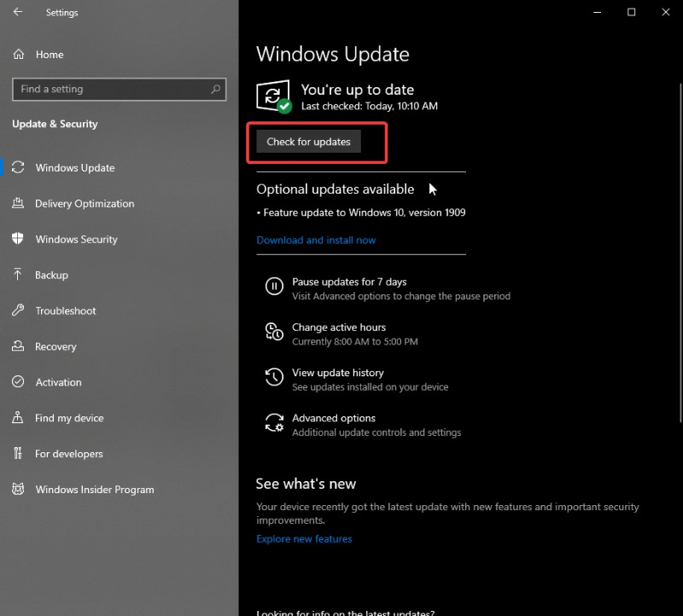
Task: Open Recovery settings
Action: 56,346
